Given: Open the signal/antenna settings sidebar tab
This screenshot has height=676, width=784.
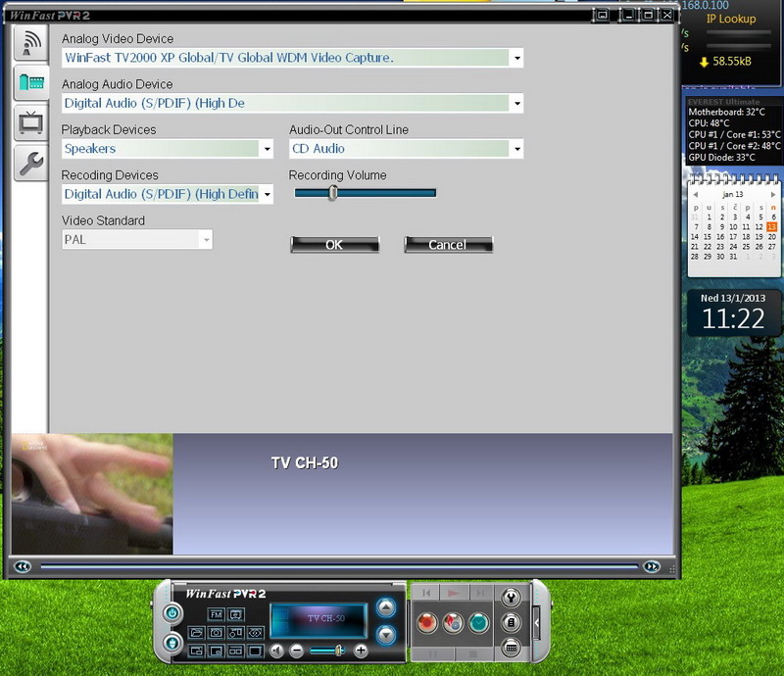Looking at the screenshot, I should pos(31,43).
